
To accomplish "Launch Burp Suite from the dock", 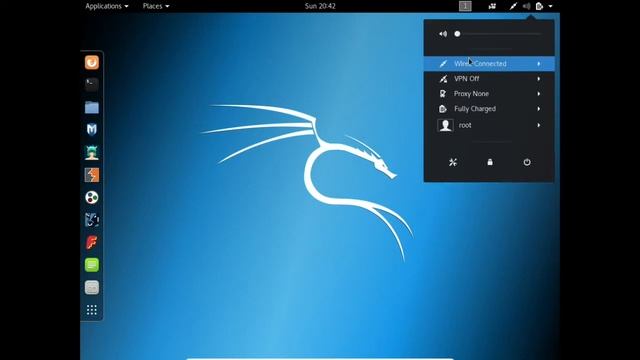I will click(92, 175).
